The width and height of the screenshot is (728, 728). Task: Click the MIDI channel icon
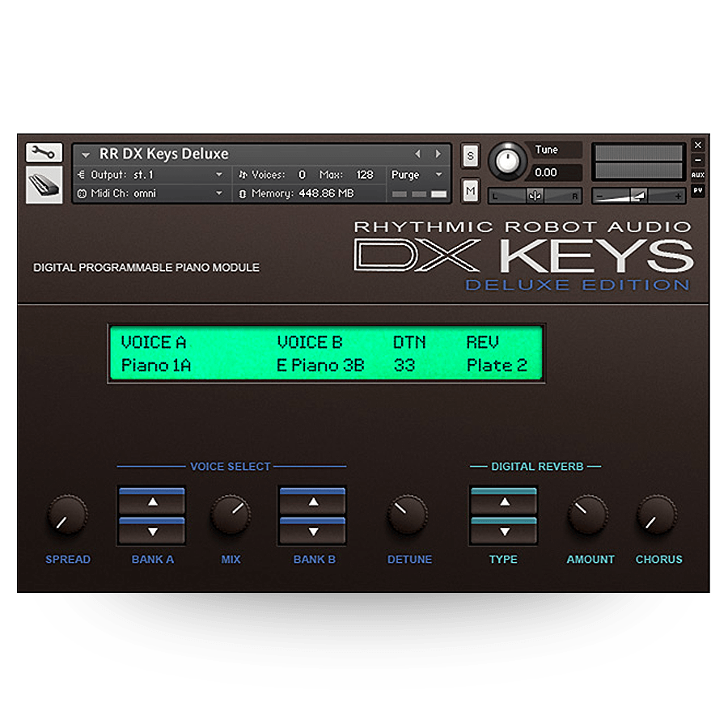(82, 193)
